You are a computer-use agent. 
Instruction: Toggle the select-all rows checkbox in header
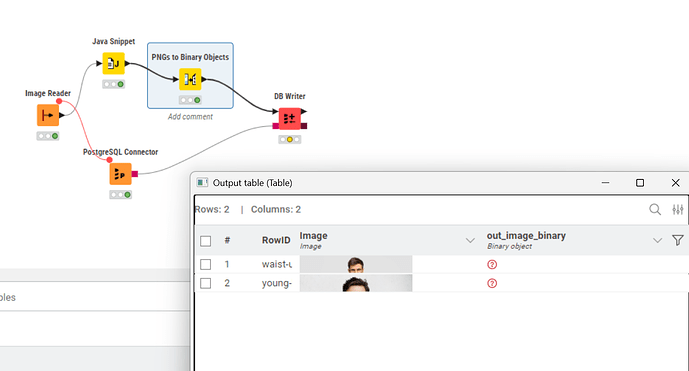click(x=205, y=241)
